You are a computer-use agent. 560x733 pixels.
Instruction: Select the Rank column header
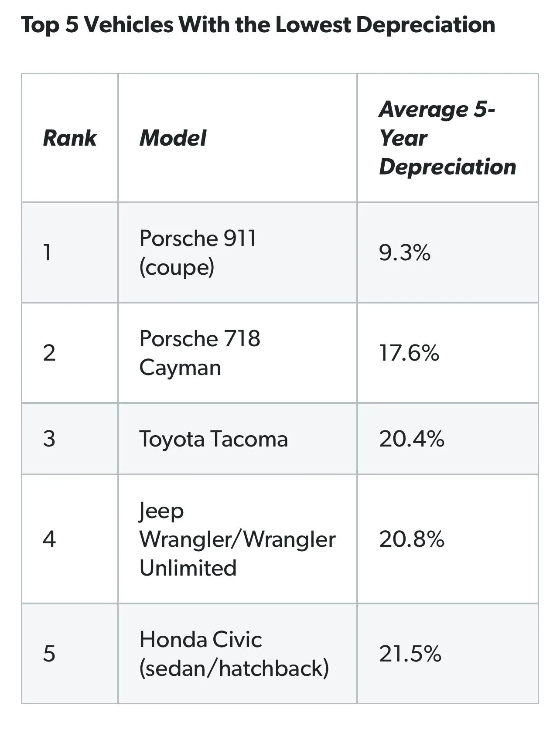click(70, 138)
